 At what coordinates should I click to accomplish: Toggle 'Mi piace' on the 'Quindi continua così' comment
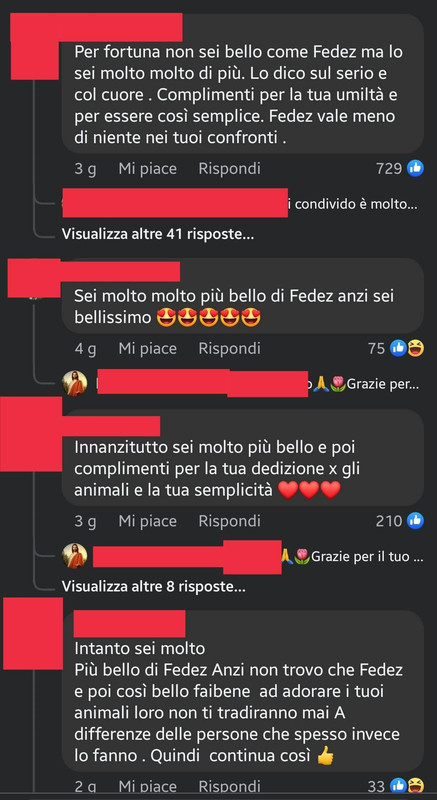147,787
